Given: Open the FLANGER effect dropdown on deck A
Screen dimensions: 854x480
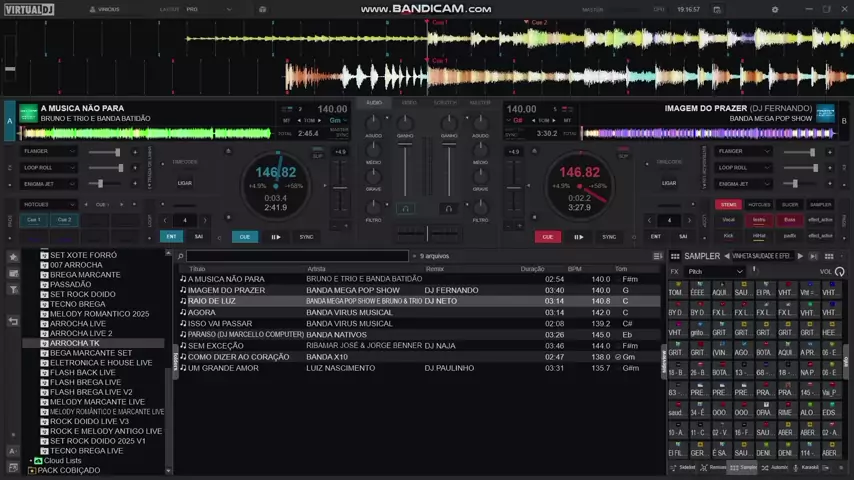Looking at the screenshot, I should click(x=50, y=152).
